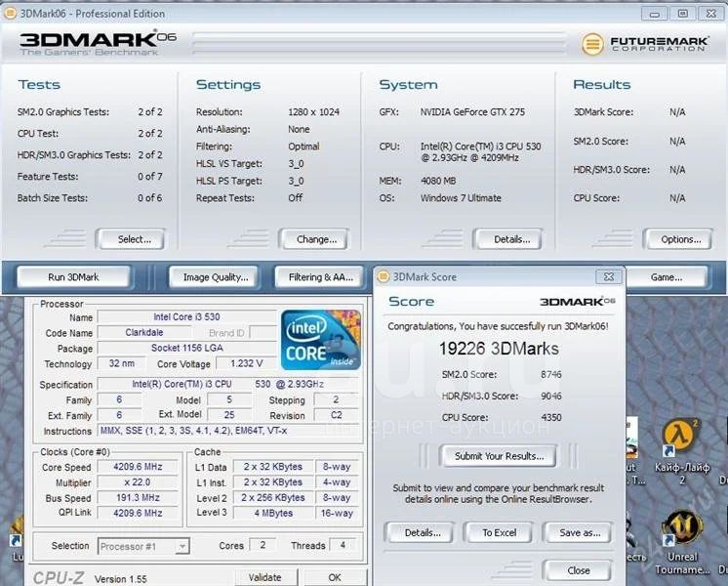Click the Multiplier value x 22.0

pos(138,482)
